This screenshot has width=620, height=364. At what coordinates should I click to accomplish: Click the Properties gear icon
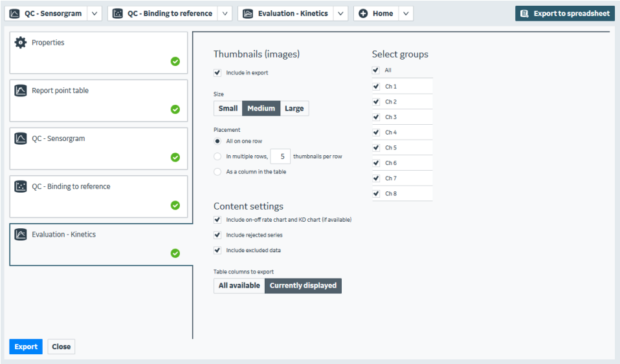21,43
